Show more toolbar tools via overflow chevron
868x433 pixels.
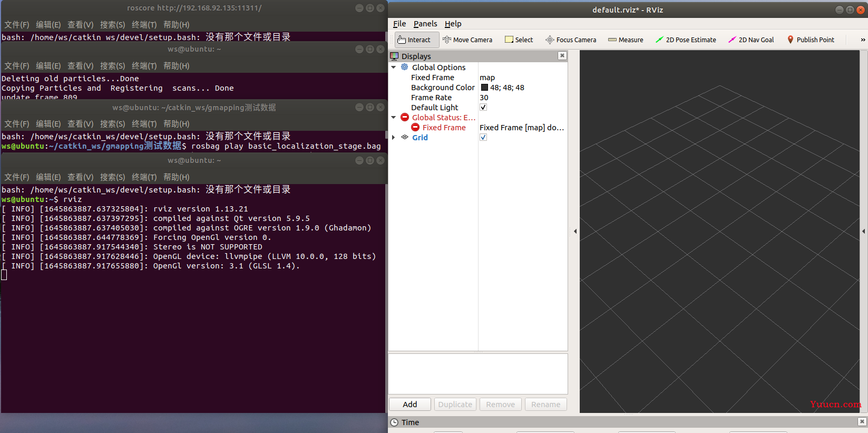tap(863, 40)
